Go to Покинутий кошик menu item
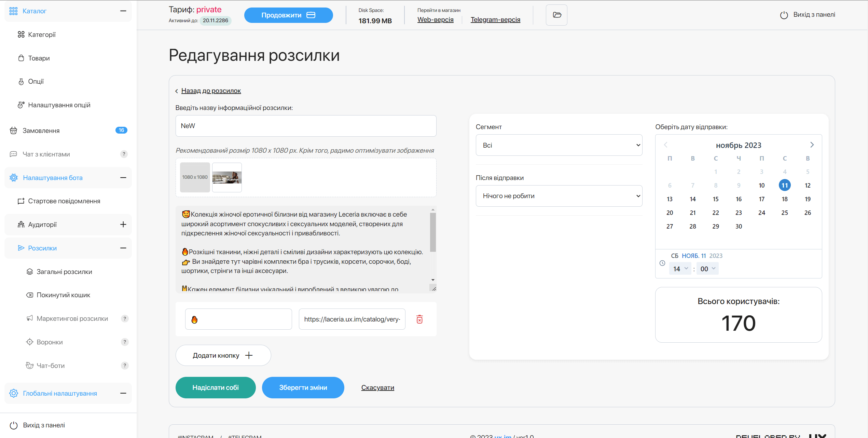The image size is (868, 438). pyautogui.click(x=63, y=295)
